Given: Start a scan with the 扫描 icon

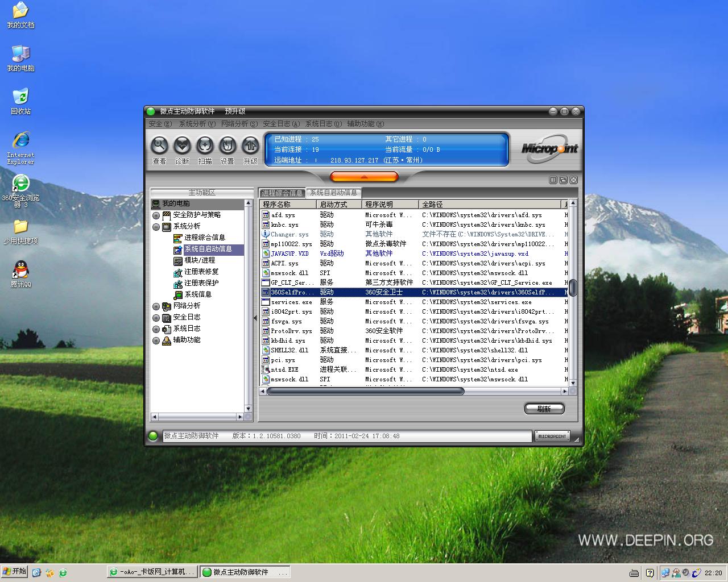Looking at the screenshot, I should [x=205, y=146].
